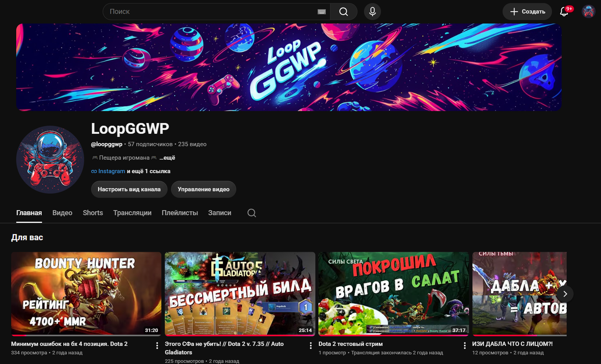Screen dimensions: 601x364
Task: Open the video titled Минимум ошибок на бх 4 позиция
Action: (x=69, y=344)
